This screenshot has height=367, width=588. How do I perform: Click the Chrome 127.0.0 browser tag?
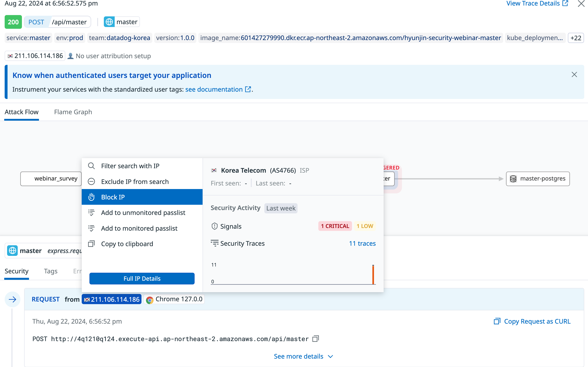coord(174,299)
